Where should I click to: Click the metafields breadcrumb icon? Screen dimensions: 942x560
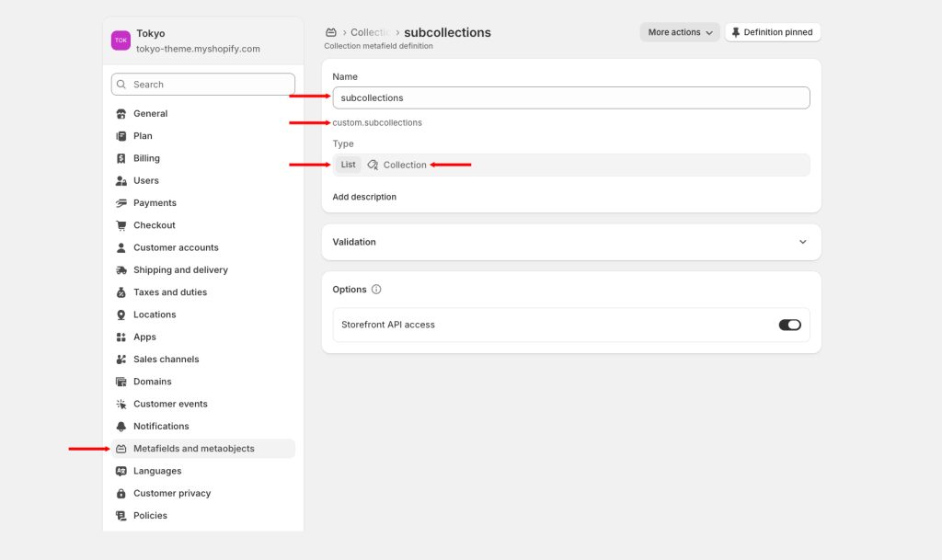click(x=331, y=32)
